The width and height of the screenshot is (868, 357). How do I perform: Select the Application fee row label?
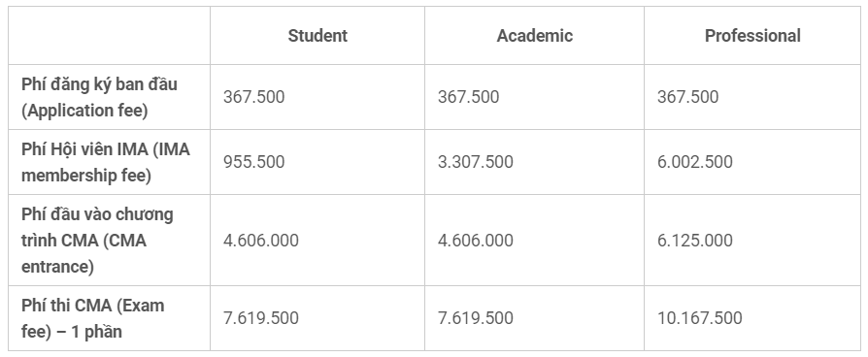pyautogui.click(x=99, y=97)
